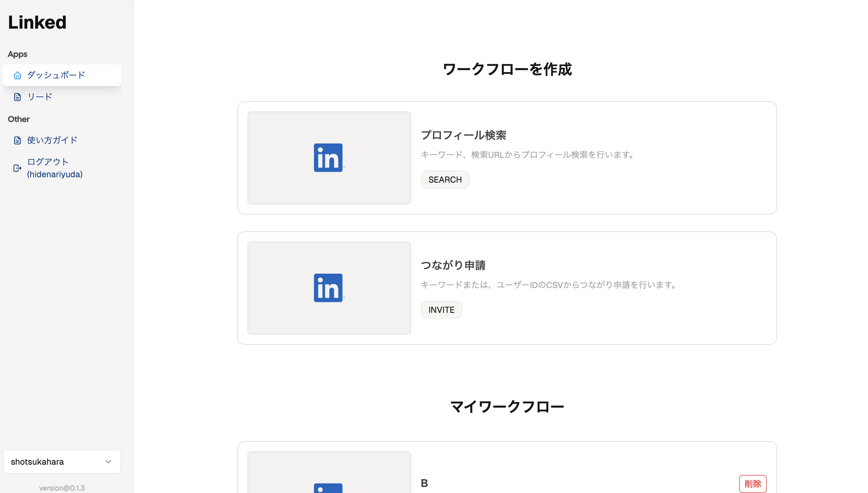868x493 pixels.
Task: Click workflow B title text
Action: coord(424,483)
